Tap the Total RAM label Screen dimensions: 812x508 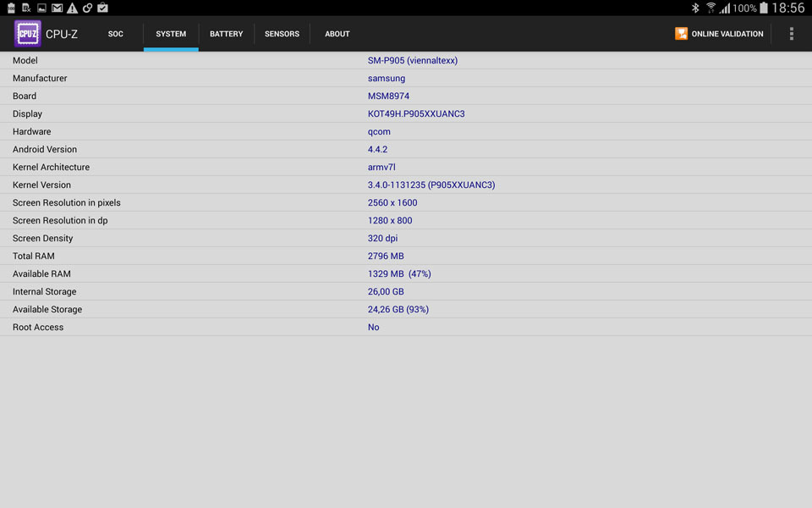tap(34, 256)
